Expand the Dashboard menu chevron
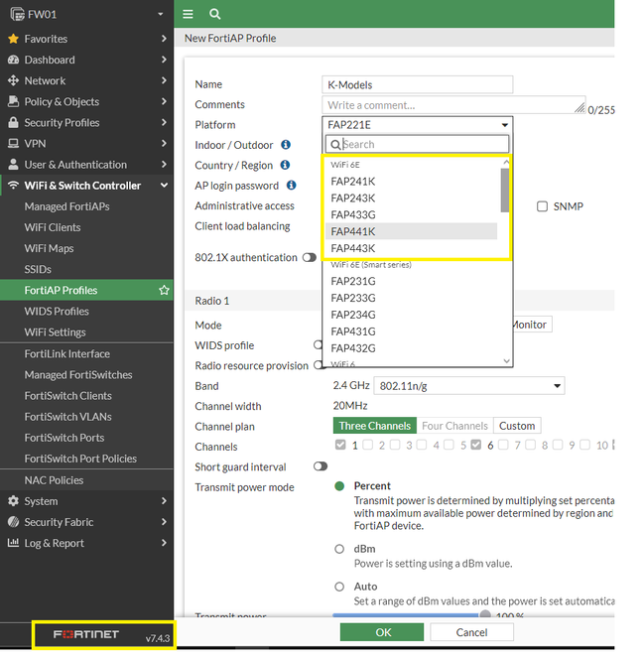Image resolution: width=644 pixels, height=660 pixels. (164, 60)
